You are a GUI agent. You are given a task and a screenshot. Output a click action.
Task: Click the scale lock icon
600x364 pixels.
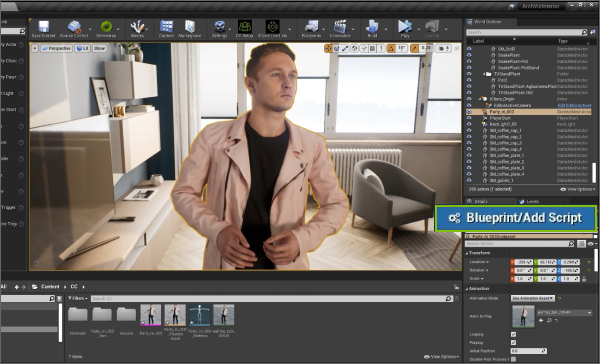pyautogui.click(x=584, y=279)
